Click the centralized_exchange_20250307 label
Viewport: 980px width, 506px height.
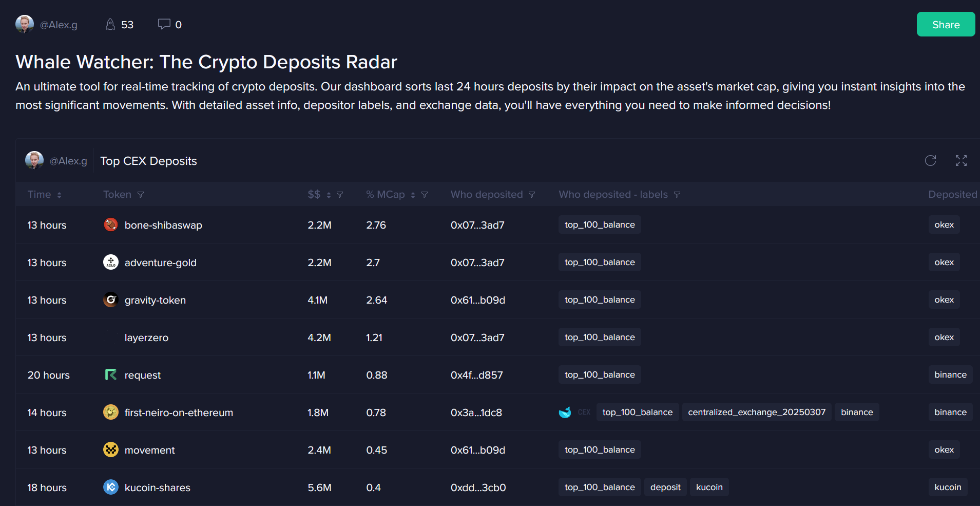point(757,412)
